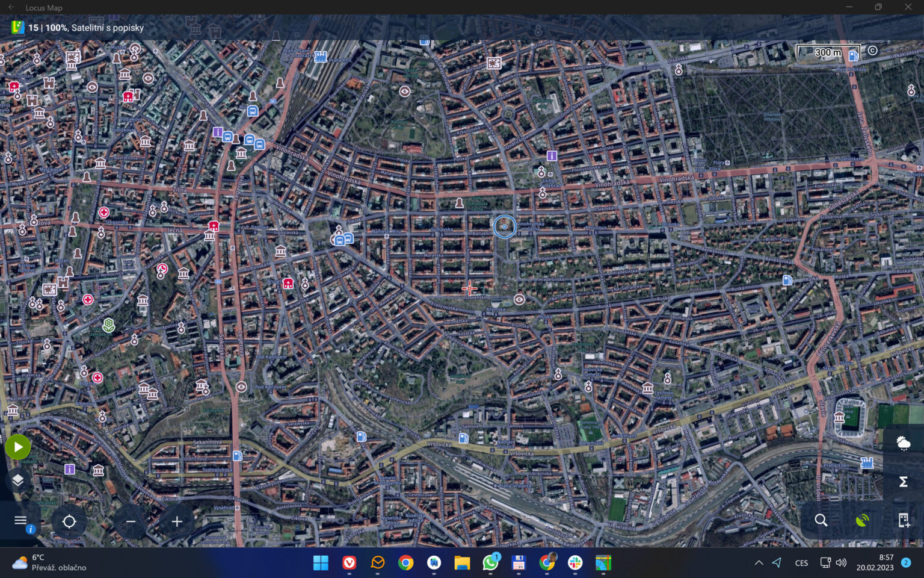Click the copyright icon near the scale bar
Screen dimensions: 924x578
(x=873, y=51)
